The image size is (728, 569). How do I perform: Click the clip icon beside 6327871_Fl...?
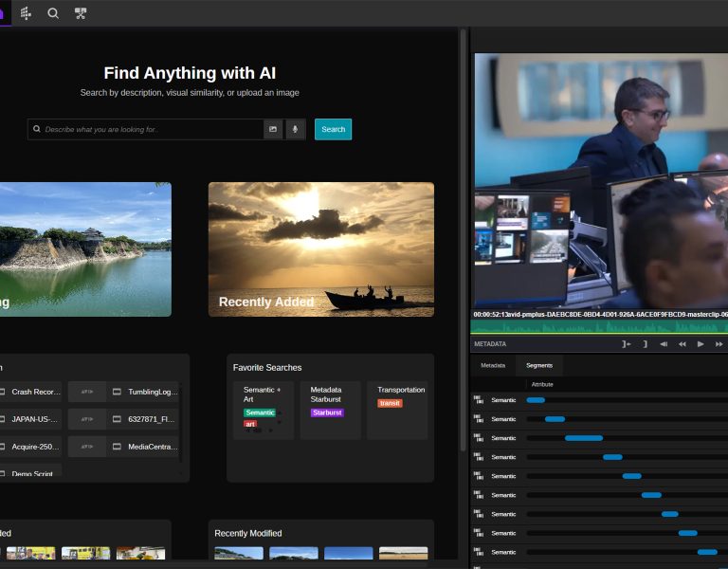point(117,419)
